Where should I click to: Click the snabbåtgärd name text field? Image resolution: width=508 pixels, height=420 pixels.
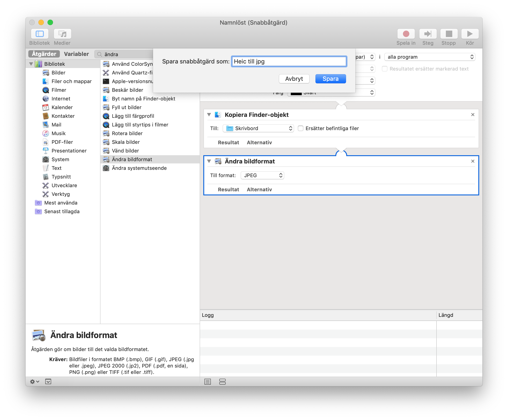tap(289, 61)
